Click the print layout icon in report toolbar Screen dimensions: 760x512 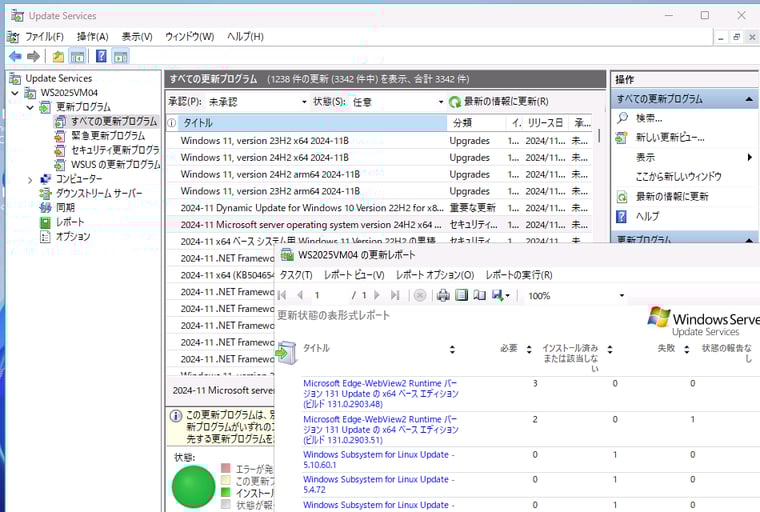coord(461,295)
